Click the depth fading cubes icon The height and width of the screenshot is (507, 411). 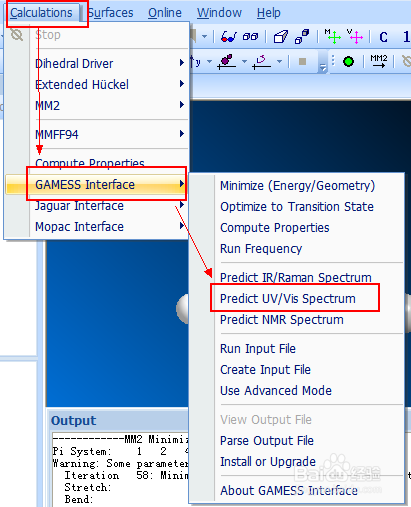coord(302,37)
